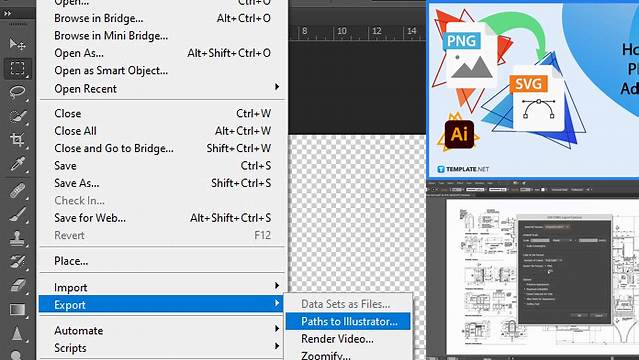
Task: Select the Eyedropper tool
Action: coord(17,164)
